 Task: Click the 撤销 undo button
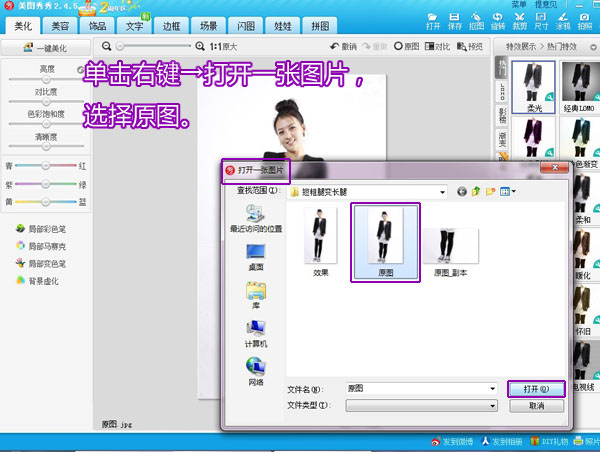click(342, 47)
